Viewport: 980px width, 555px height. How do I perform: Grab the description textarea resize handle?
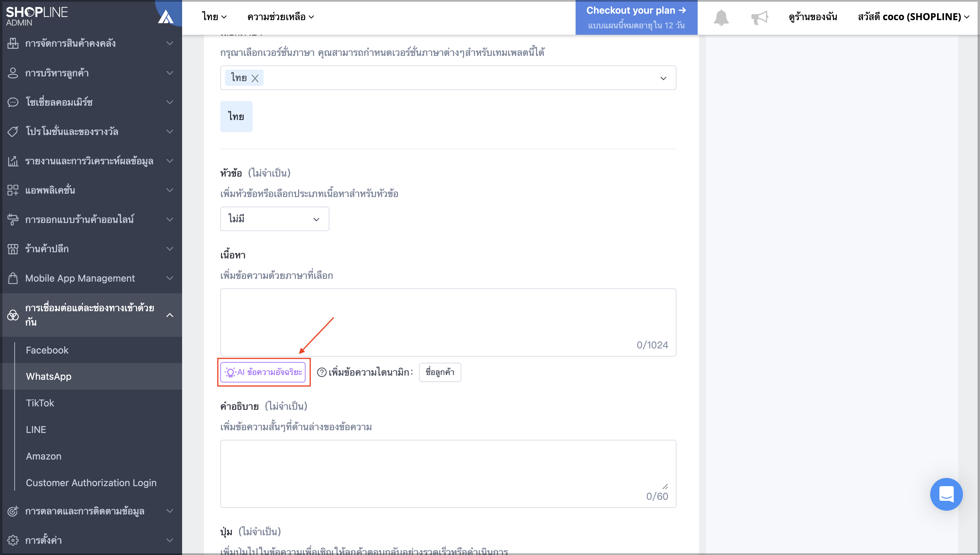(x=665, y=486)
